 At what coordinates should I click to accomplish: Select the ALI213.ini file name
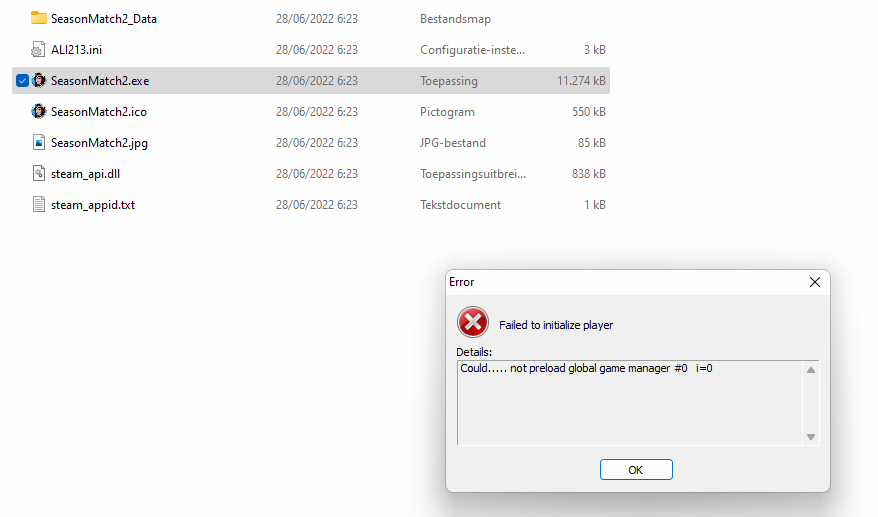pos(76,50)
